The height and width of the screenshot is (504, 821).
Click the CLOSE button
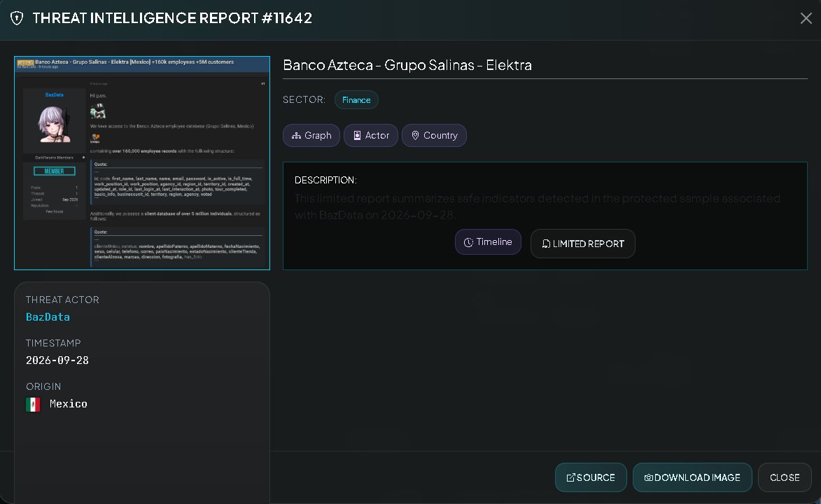click(785, 477)
